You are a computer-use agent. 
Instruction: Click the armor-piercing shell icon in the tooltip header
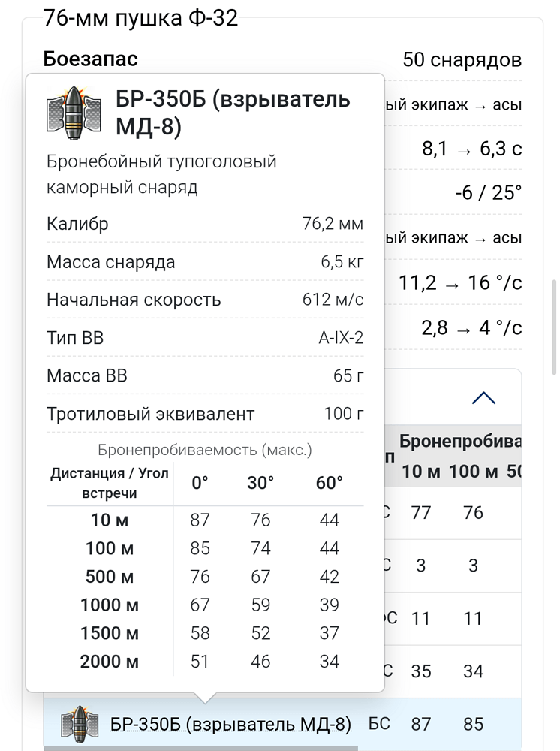click(x=74, y=113)
